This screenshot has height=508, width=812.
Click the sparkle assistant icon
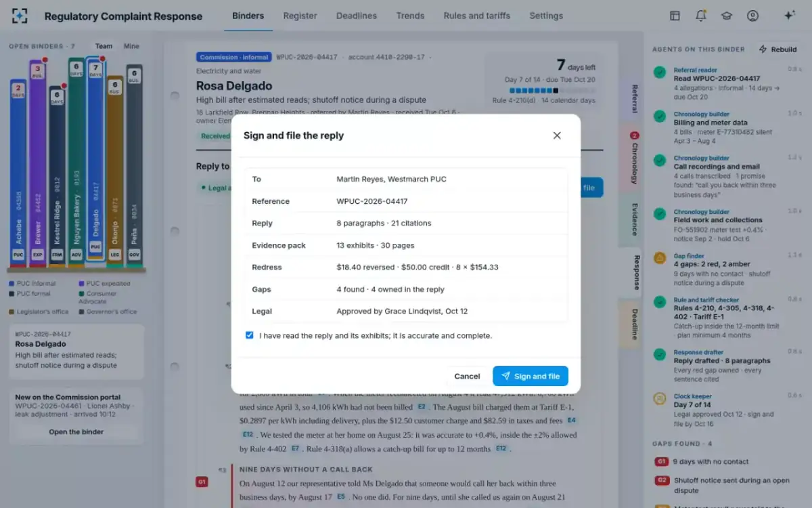789,16
